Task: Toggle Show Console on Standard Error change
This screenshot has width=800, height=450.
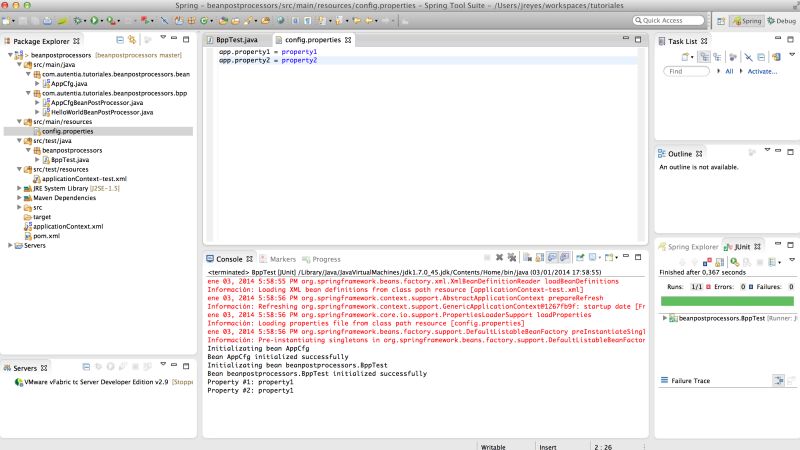Action: 565,258
